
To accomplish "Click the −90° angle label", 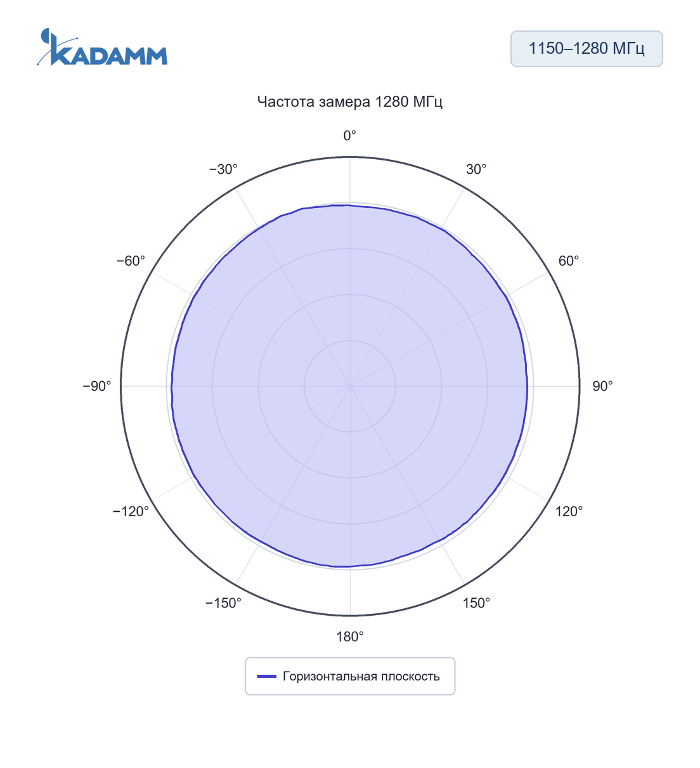I will pos(97,386).
